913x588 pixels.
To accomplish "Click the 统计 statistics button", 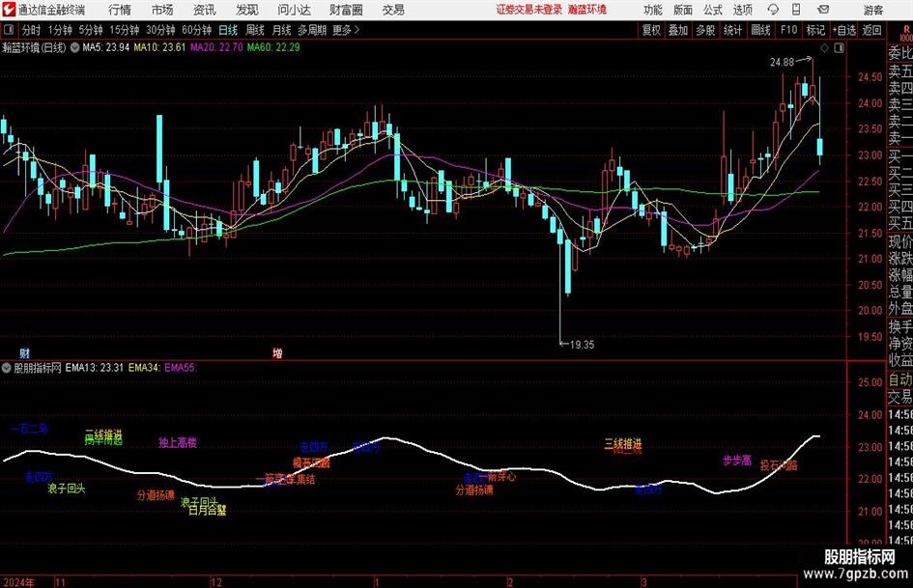I will tap(732, 30).
